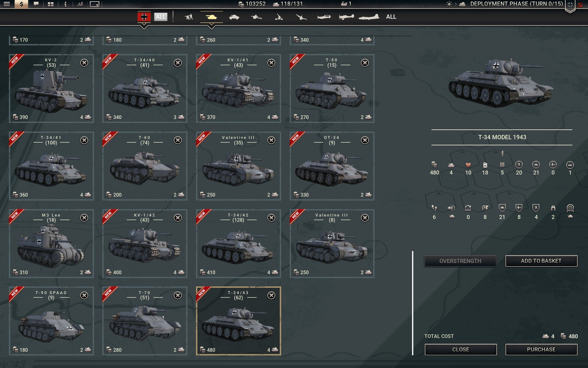
Task: Remove the KV-1/42 captured unit
Action: 178,218
